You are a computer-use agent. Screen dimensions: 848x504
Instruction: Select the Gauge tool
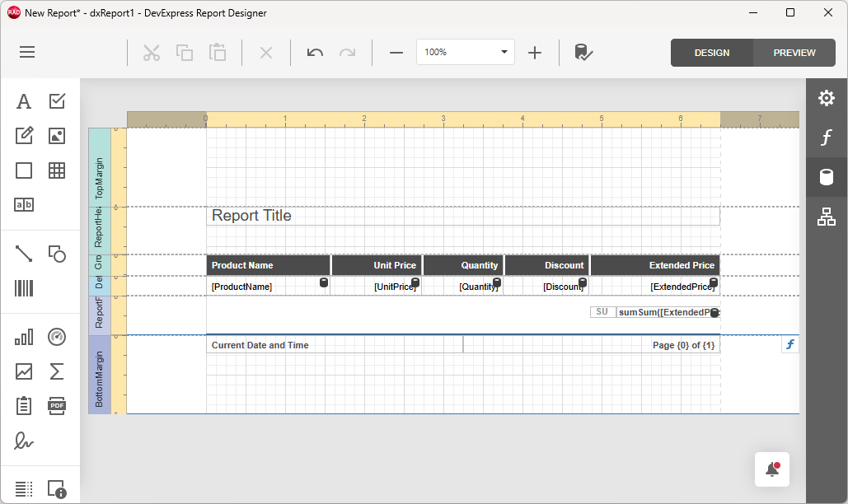pos(56,337)
